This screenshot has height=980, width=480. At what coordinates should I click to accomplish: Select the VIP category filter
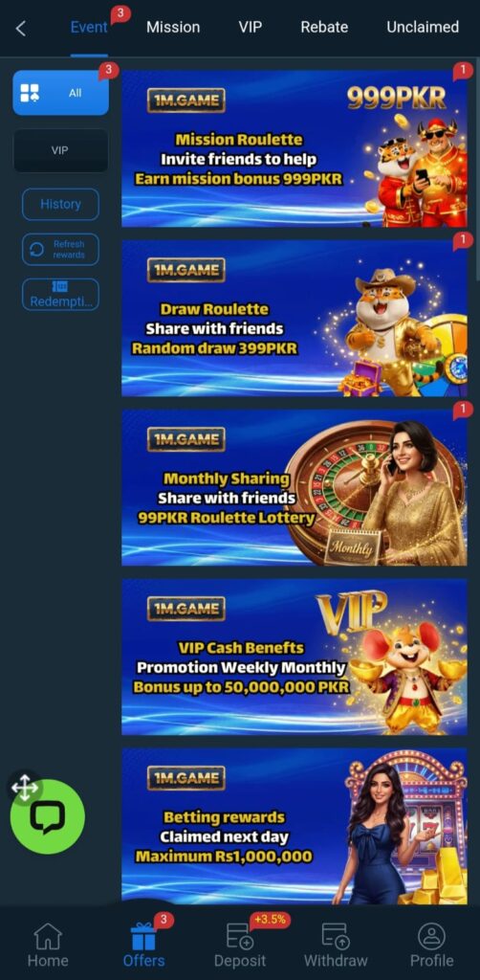click(x=60, y=150)
